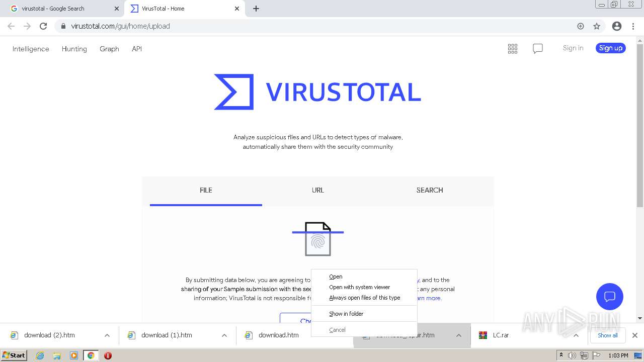644x362 pixels.
Task: Click the lock icon in address bar
Action: (x=63, y=26)
